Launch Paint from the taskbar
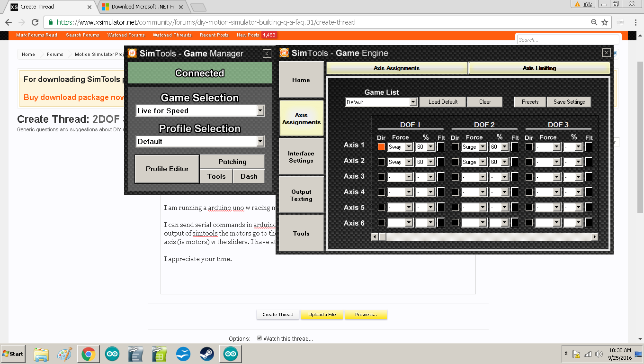This screenshot has height=364, width=644. click(x=64, y=354)
